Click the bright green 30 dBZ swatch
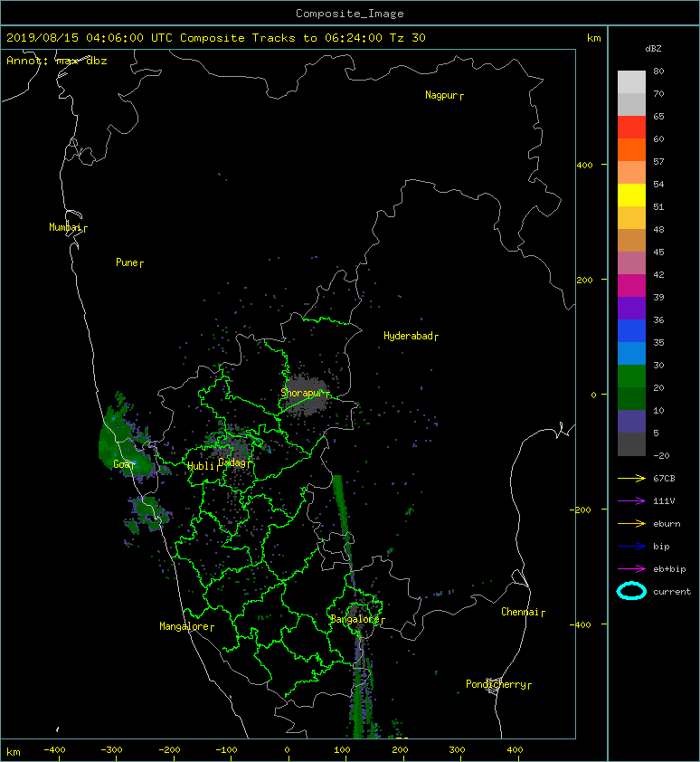 pos(631,376)
